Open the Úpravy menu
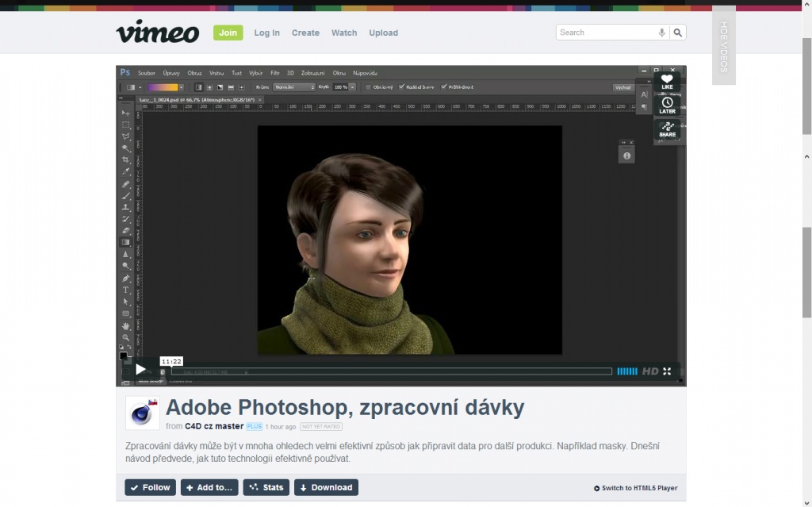The width and height of the screenshot is (812, 507). coord(171,73)
